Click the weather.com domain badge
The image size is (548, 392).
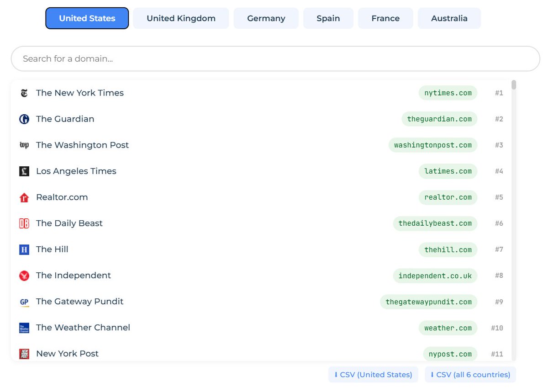pos(448,328)
